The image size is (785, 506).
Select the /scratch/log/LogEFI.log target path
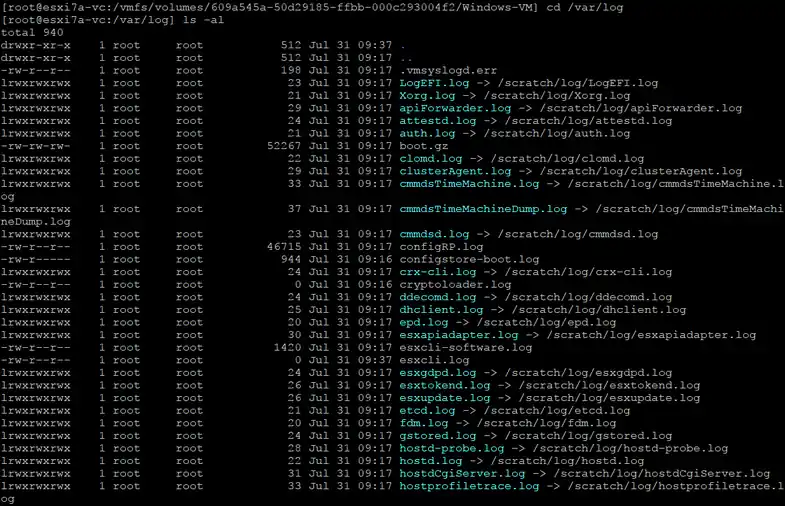pos(578,83)
